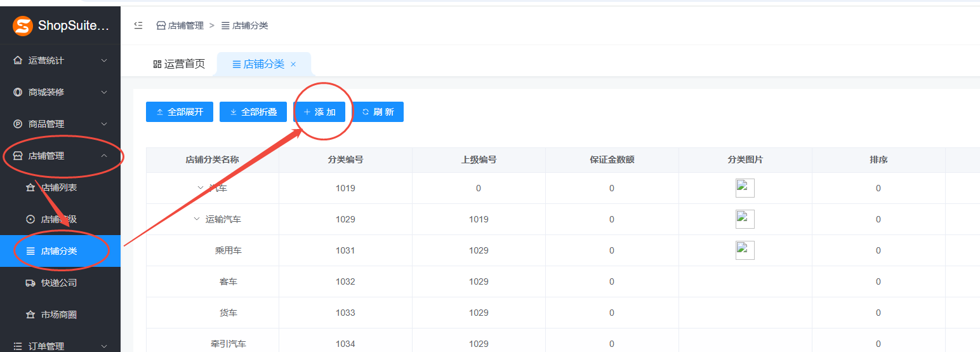Image resolution: width=980 pixels, height=352 pixels.
Task: Click the 全部折叠 button
Action: pyautogui.click(x=253, y=112)
